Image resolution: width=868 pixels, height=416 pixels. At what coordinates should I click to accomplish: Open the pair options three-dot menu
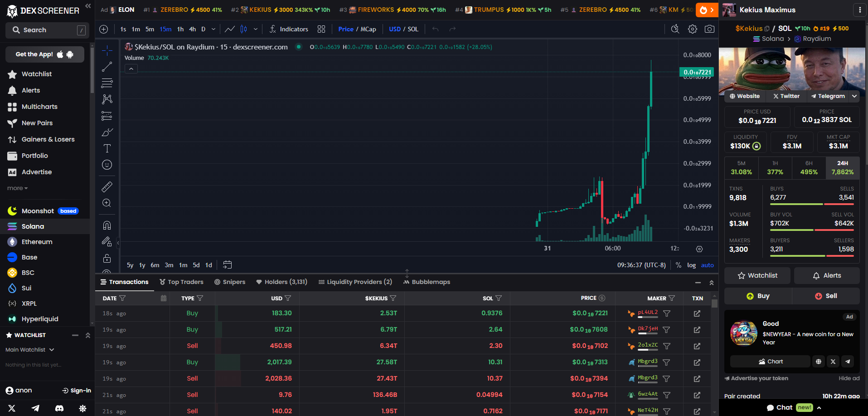859,10
